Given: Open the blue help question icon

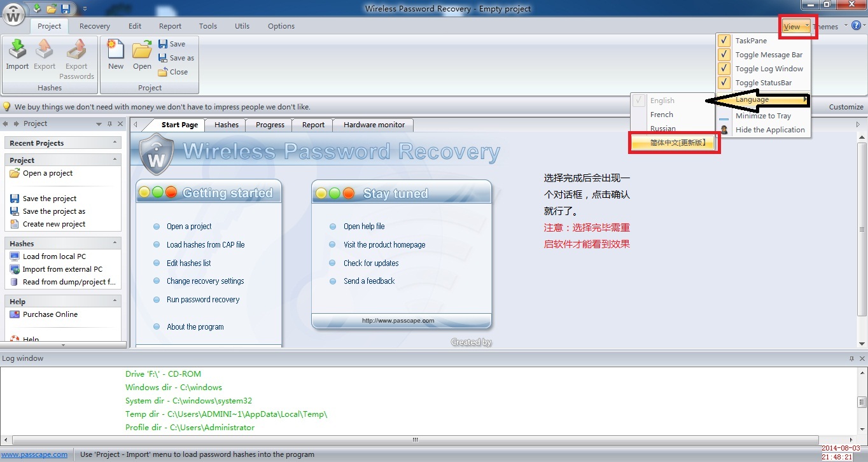Looking at the screenshot, I should [x=856, y=25].
